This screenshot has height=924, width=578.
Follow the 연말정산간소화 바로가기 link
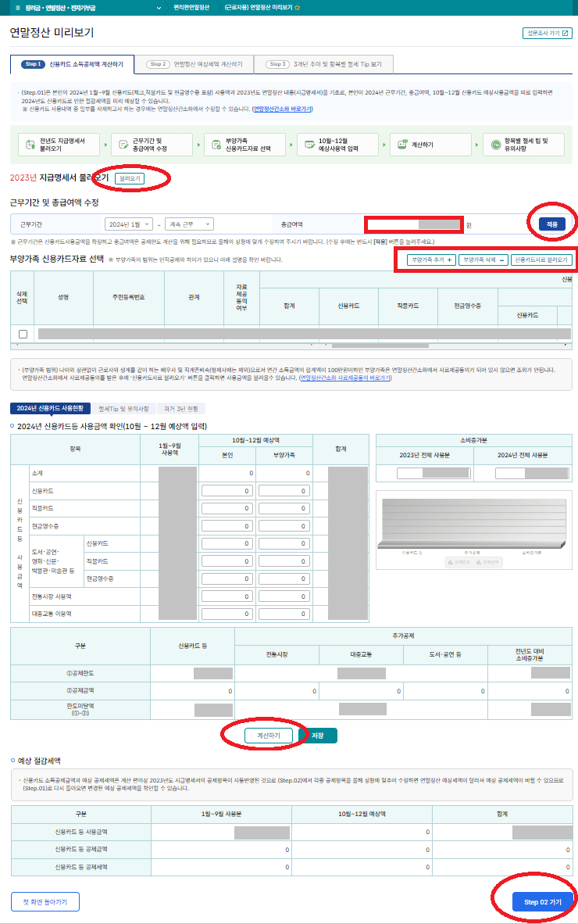[x=283, y=109]
